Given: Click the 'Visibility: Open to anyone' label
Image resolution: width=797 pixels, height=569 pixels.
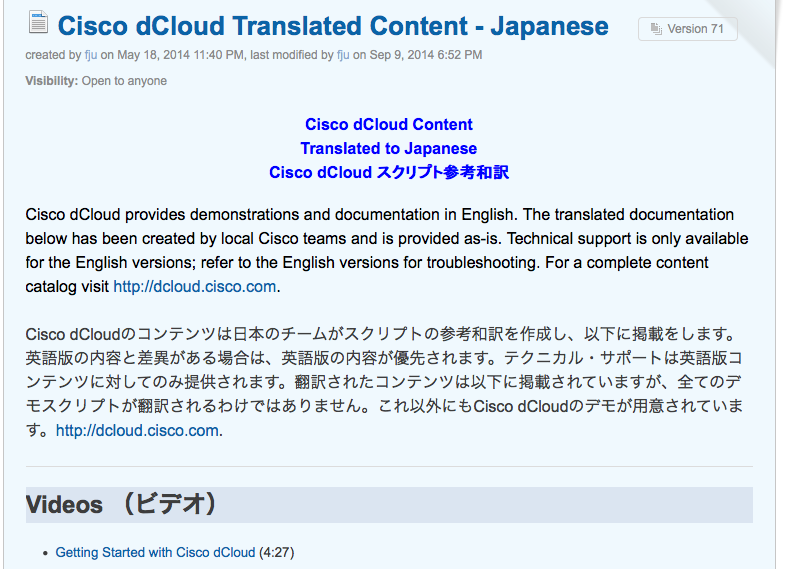Looking at the screenshot, I should 96,81.
